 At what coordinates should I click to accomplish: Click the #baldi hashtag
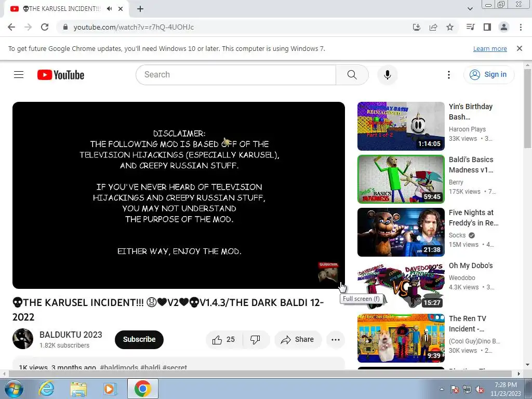(150, 367)
